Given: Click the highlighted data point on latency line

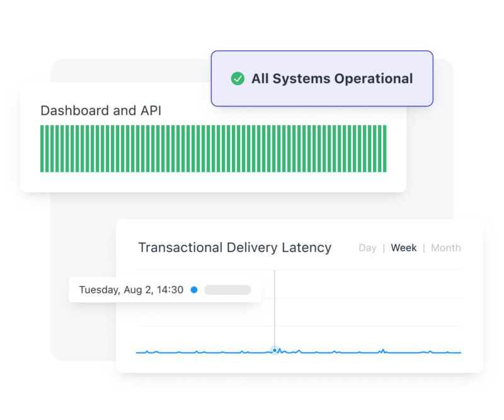Looking at the screenshot, I should tap(275, 349).
